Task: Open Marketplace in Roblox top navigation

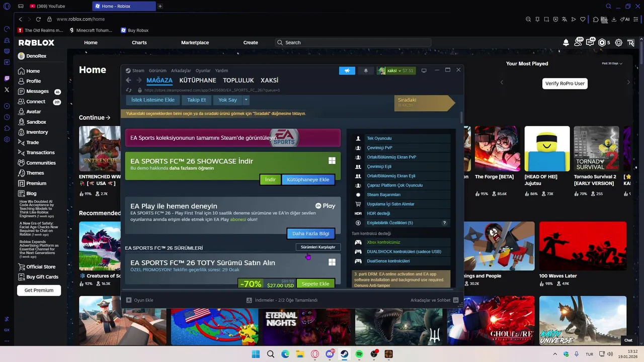Action: [195, 43]
